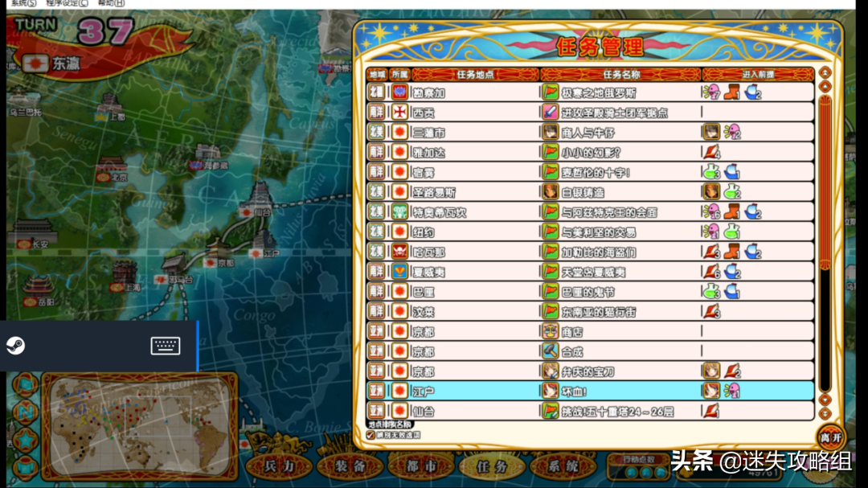The width and height of the screenshot is (868, 488).
Task: Select portrait icon of 弁庆的宝刀 mission
Action: pyautogui.click(x=551, y=371)
